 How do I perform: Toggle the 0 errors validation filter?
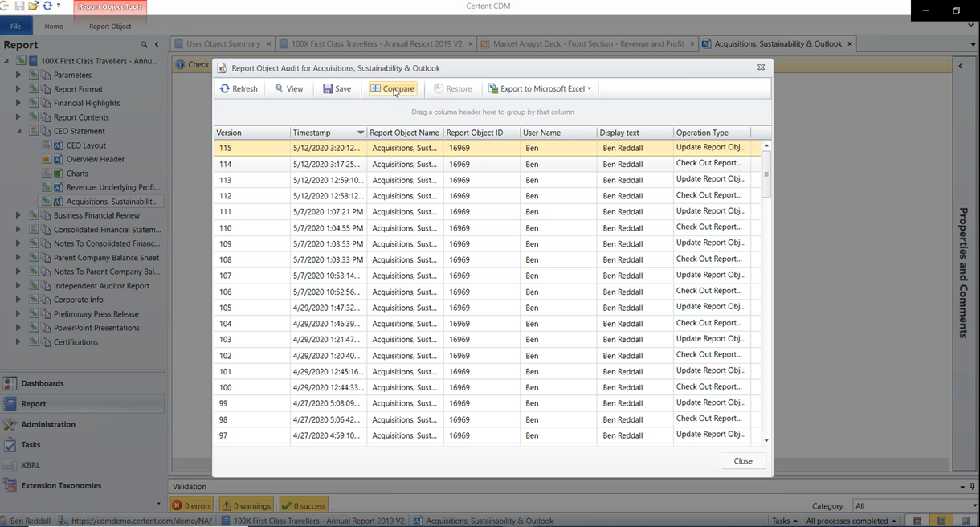click(x=192, y=505)
